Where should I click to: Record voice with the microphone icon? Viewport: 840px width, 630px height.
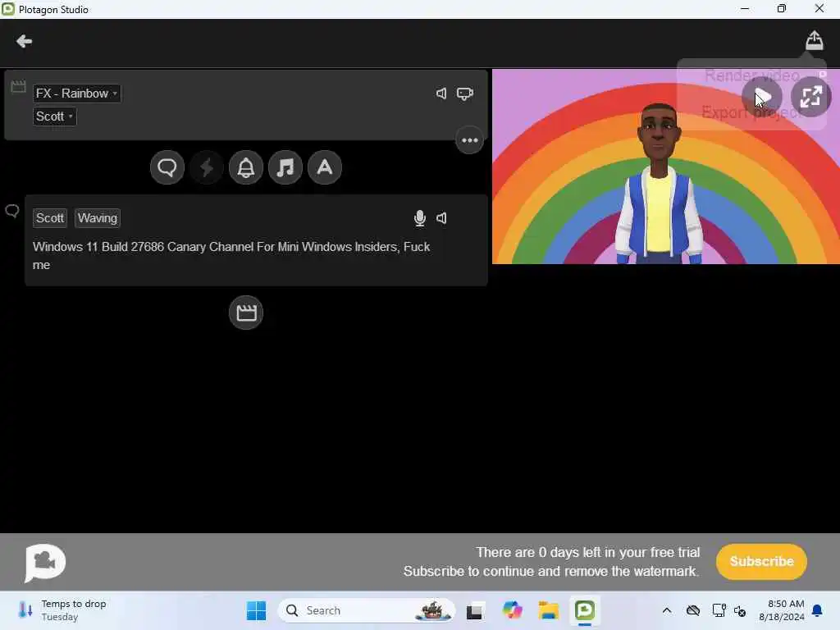[420, 218]
